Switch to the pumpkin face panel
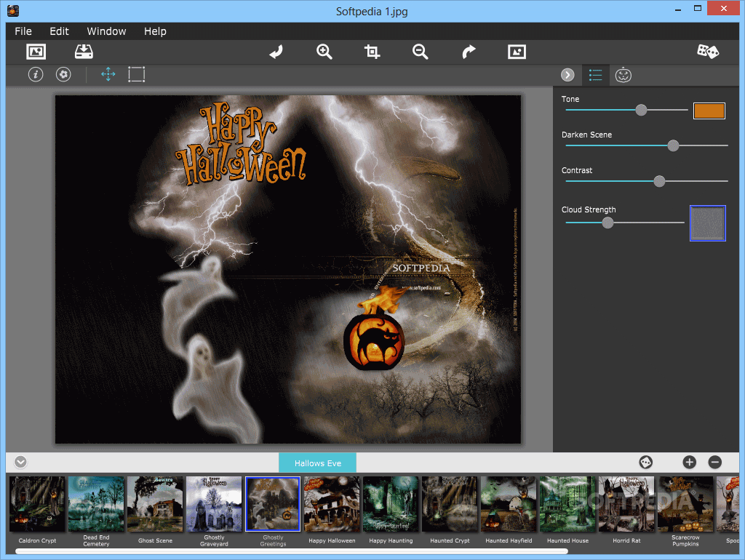745x560 pixels. [x=623, y=75]
